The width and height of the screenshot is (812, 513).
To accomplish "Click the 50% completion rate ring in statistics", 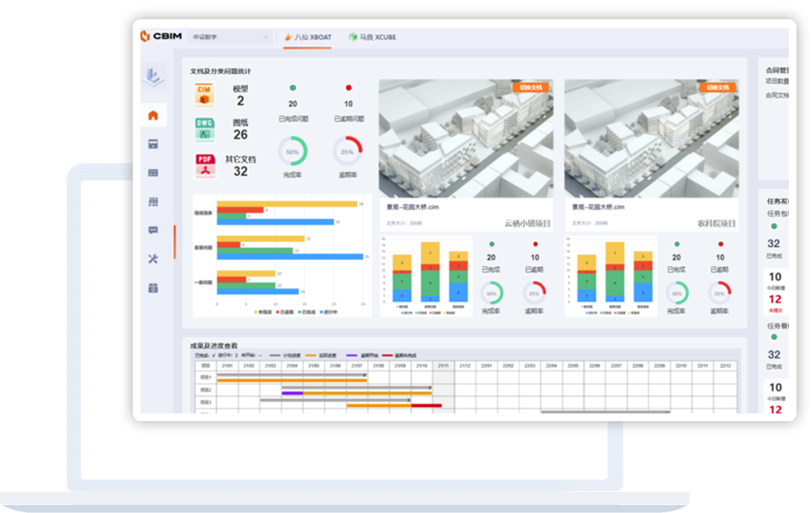I will tap(293, 151).
